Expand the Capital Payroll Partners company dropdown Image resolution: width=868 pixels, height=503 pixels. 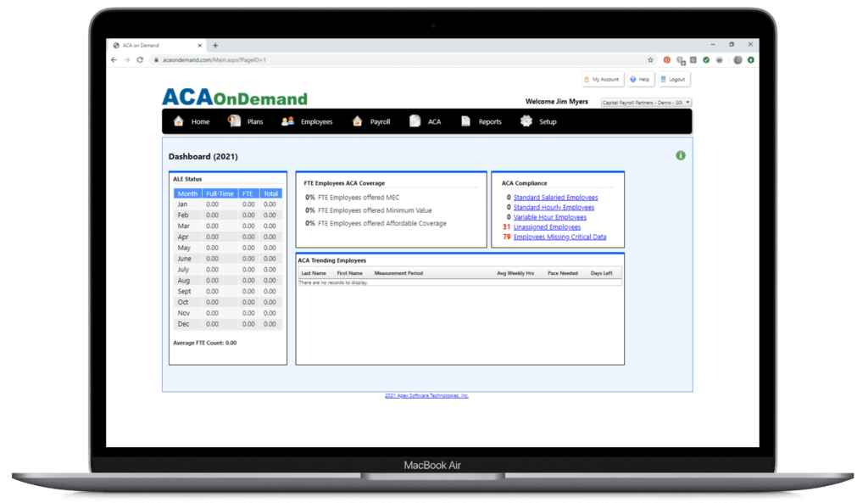tap(646, 103)
